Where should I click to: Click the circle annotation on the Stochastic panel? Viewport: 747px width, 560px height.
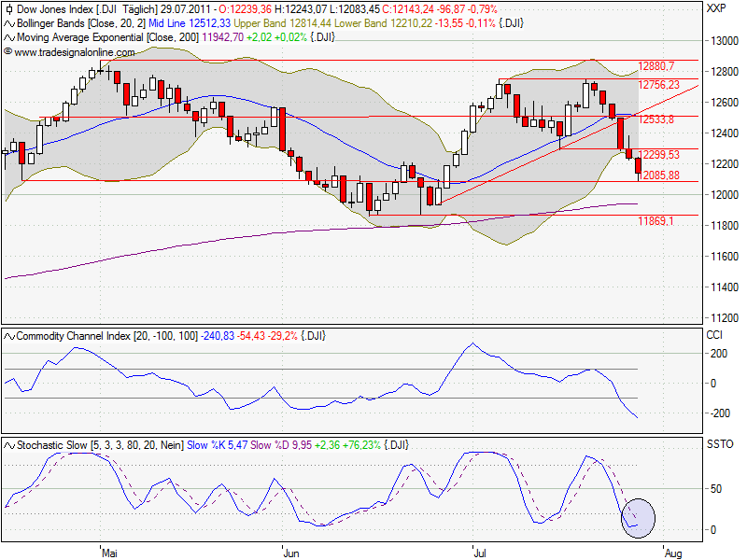pos(638,516)
